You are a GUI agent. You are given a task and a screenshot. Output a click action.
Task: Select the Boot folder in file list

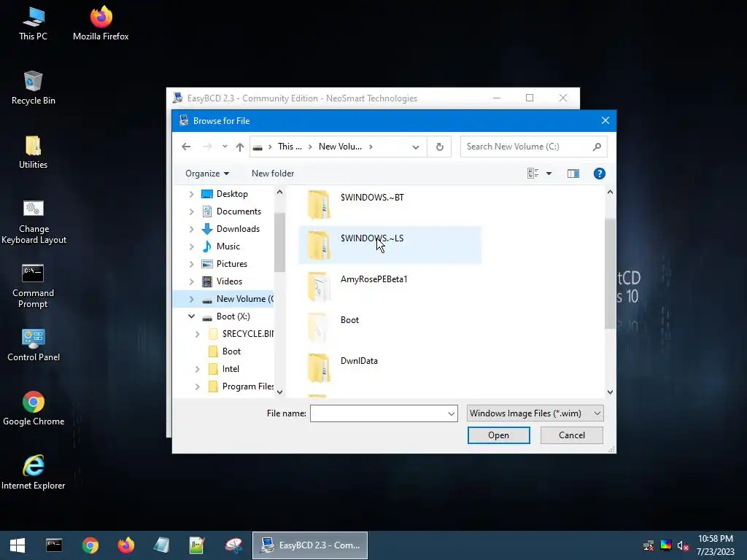(390, 327)
